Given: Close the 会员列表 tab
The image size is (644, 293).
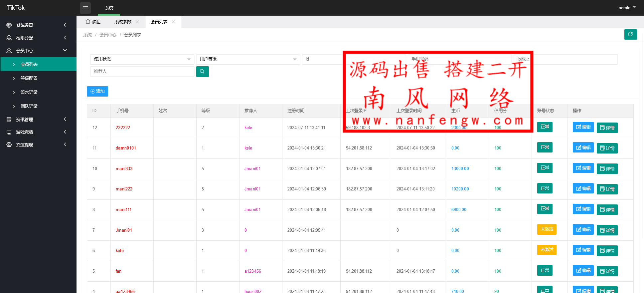Looking at the screenshot, I should tap(173, 22).
